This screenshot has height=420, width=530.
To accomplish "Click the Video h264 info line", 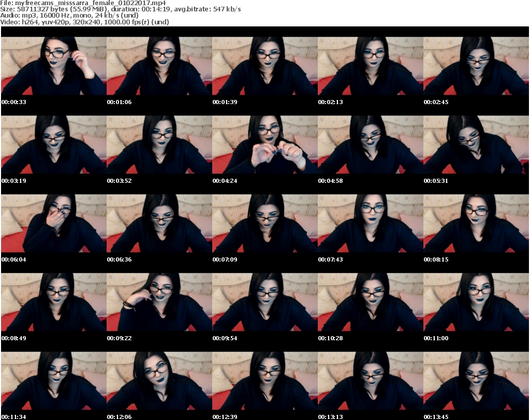I will 84,22.
